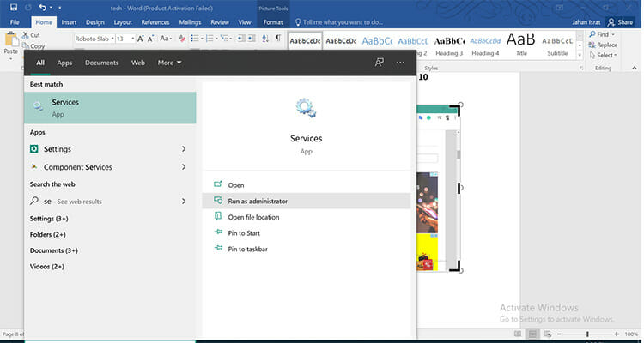Open the three-dot options menu in search
Image resolution: width=644 pixels, height=343 pixels.
(400, 63)
